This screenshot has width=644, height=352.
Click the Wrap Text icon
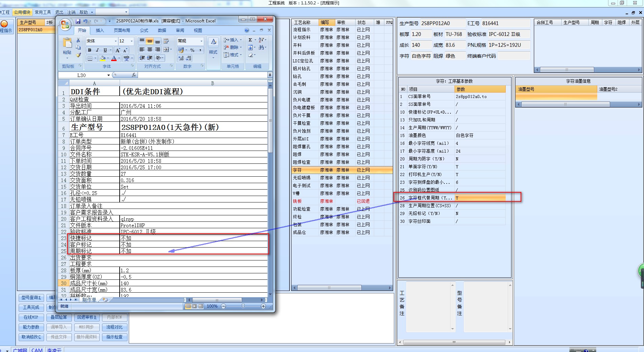click(x=166, y=41)
